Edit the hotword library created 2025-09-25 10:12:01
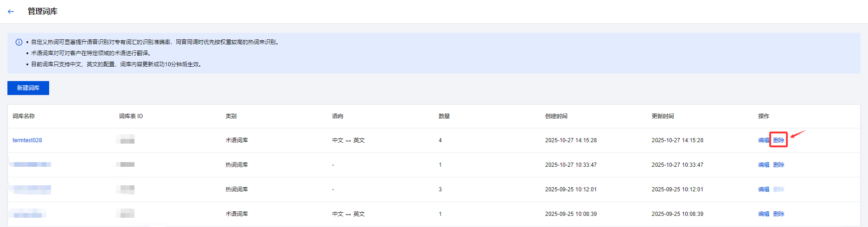 pyautogui.click(x=763, y=189)
